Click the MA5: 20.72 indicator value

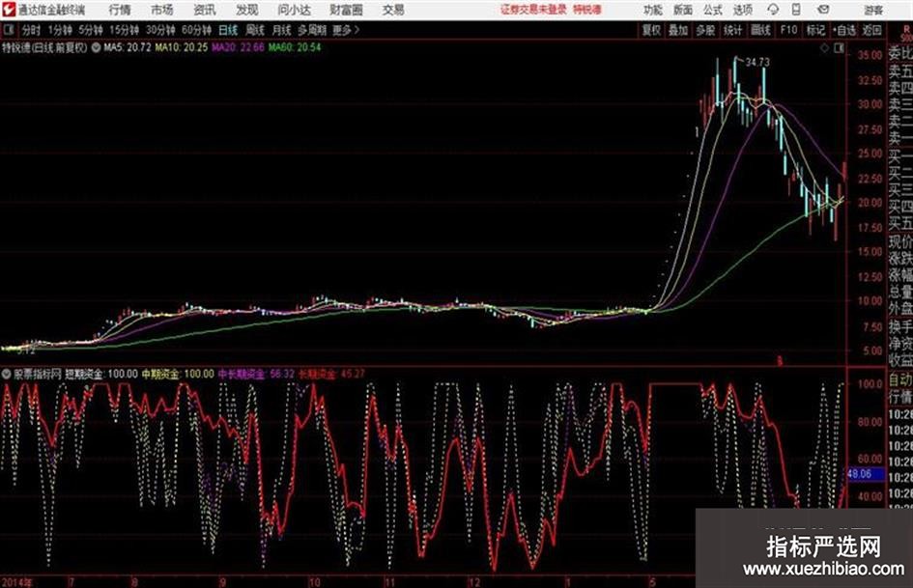(128, 47)
